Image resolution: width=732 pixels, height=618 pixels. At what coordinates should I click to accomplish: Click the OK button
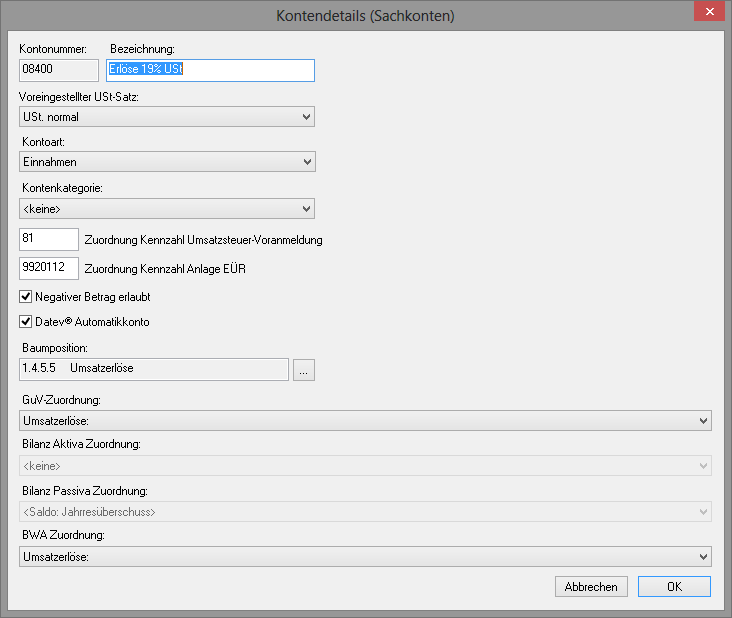[674, 587]
